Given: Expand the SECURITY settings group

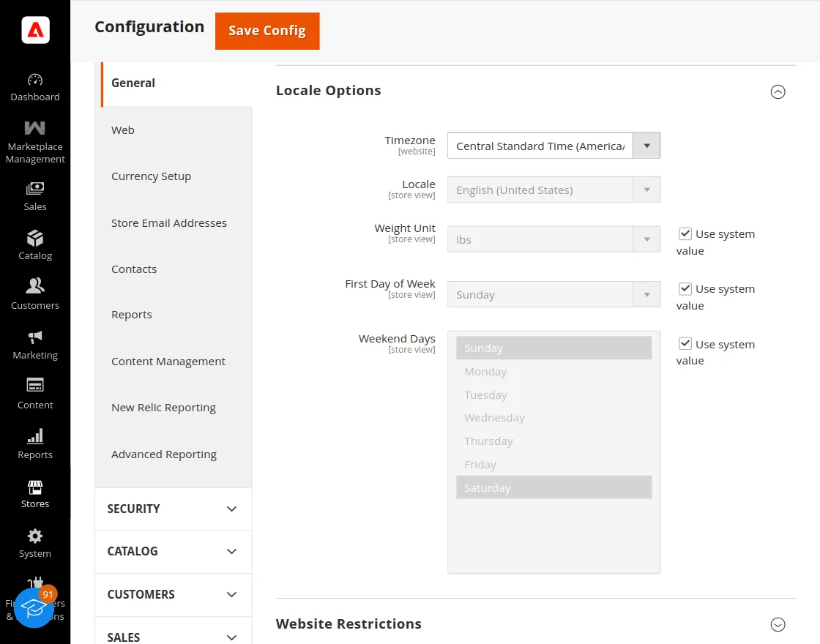Looking at the screenshot, I should [173, 509].
